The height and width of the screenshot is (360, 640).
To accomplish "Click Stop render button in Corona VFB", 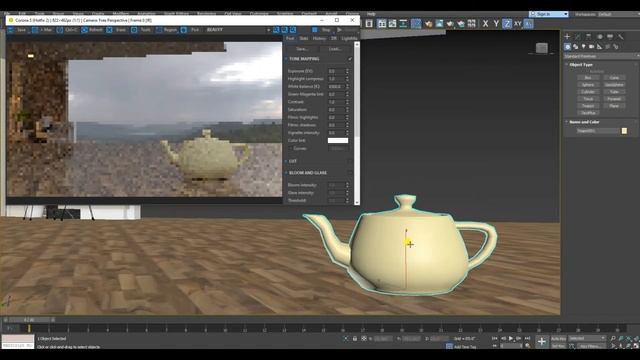I will [x=322, y=30].
